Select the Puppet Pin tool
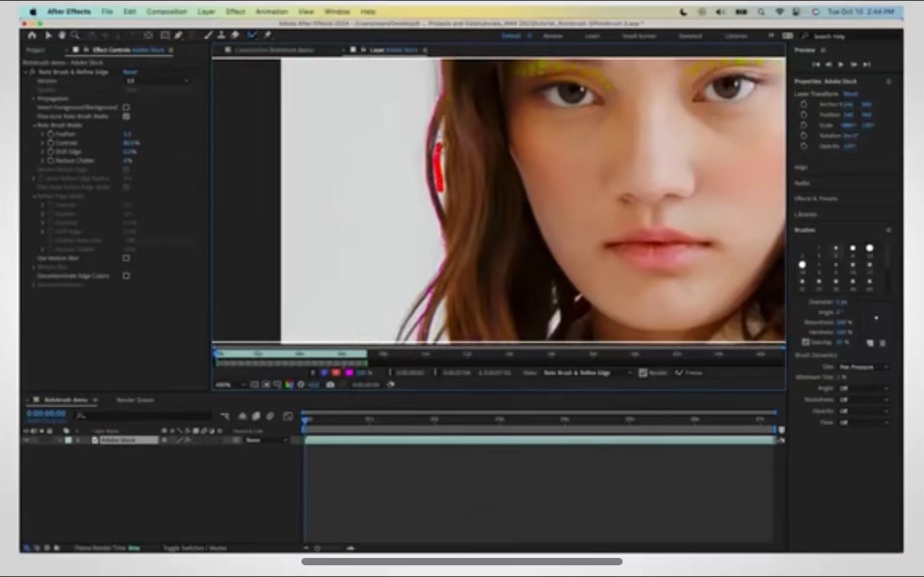The width and height of the screenshot is (924, 577). [267, 36]
